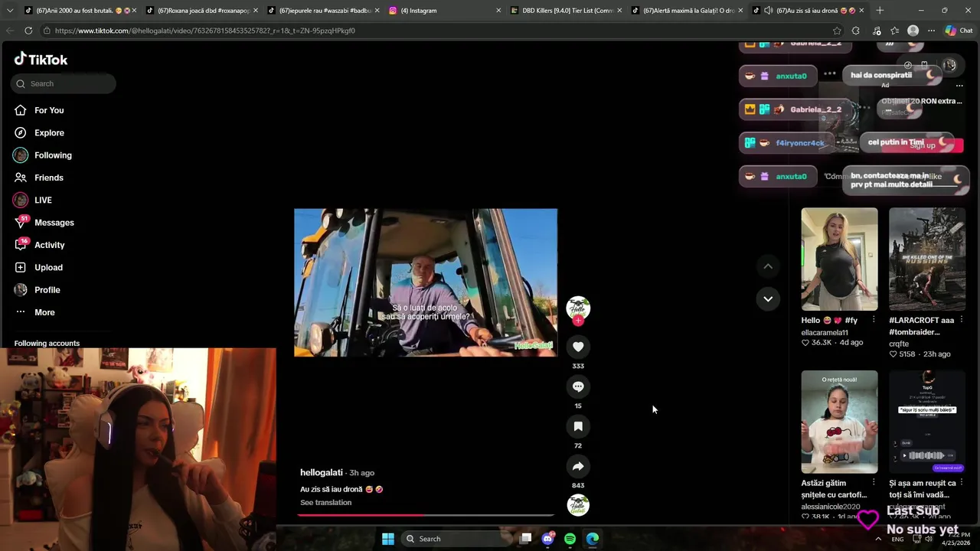
Task: Open Task View on taskbar
Action: [x=526, y=539]
